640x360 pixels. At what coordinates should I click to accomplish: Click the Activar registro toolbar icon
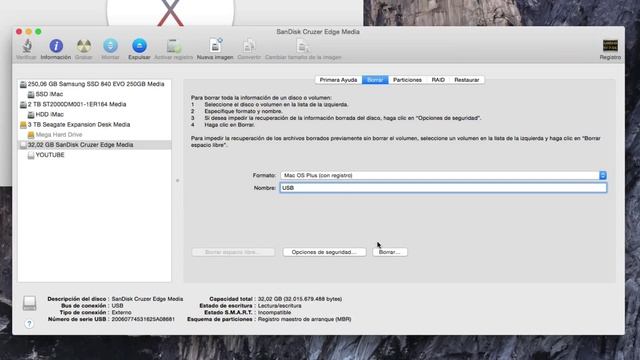(x=173, y=46)
